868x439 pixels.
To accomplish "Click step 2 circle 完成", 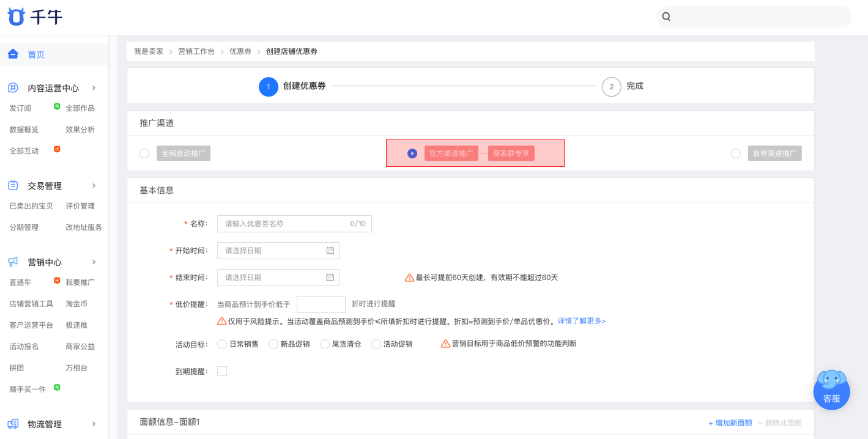I will [612, 87].
